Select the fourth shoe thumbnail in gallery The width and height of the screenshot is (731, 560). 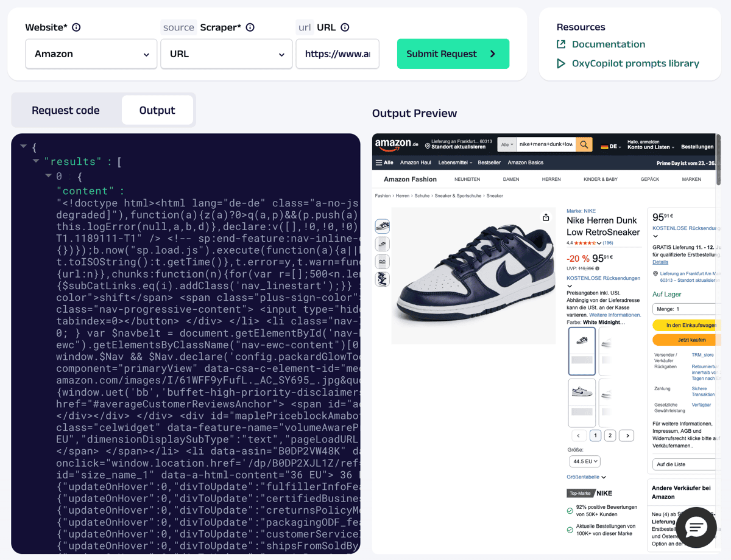point(383,279)
